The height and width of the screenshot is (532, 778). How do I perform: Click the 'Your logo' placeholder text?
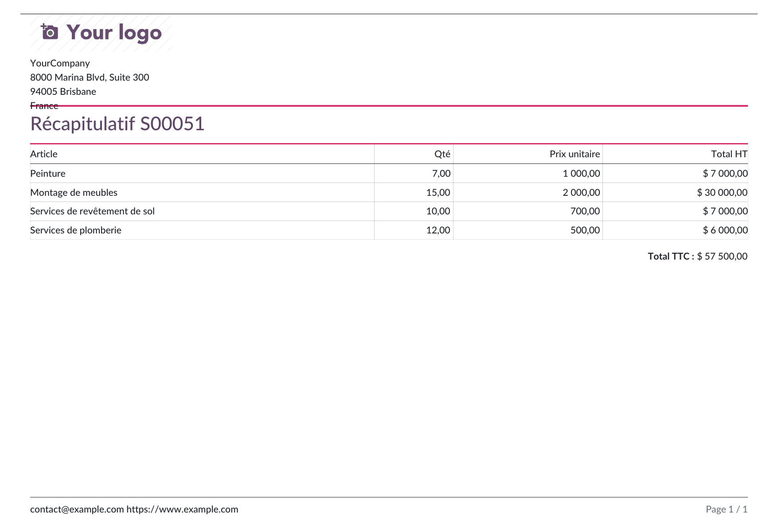click(114, 33)
